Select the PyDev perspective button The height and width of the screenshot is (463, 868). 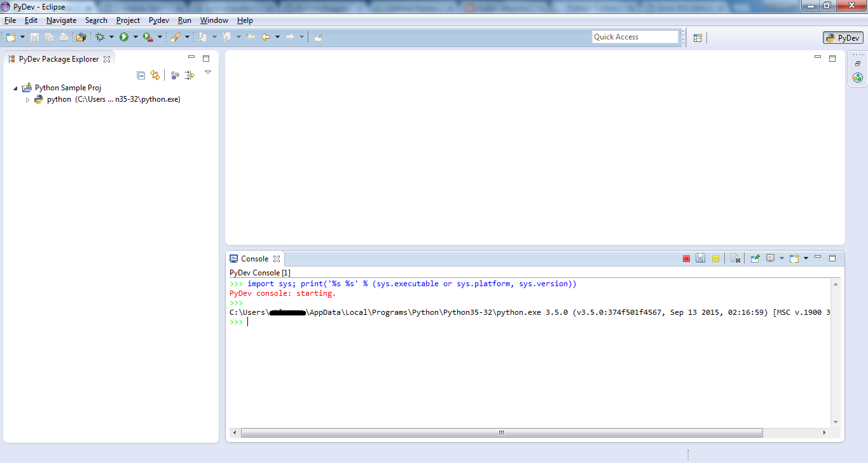pyautogui.click(x=843, y=38)
